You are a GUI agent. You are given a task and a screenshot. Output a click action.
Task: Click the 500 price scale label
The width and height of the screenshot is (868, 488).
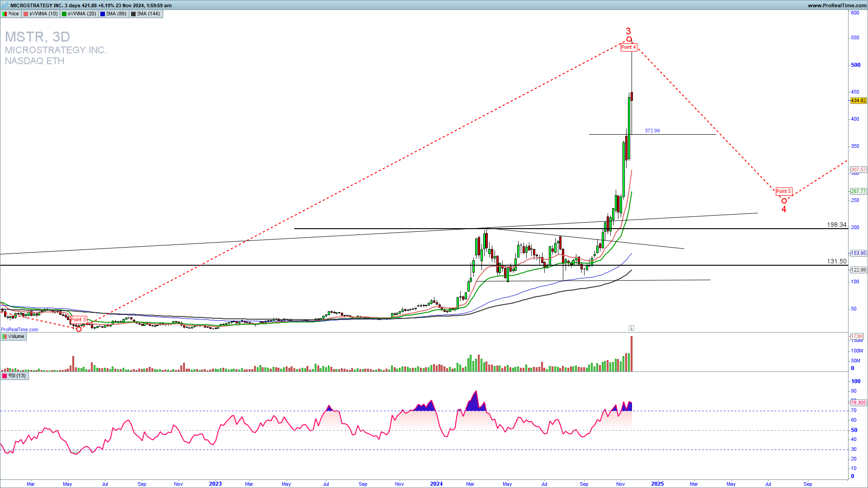pyautogui.click(x=856, y=65)
